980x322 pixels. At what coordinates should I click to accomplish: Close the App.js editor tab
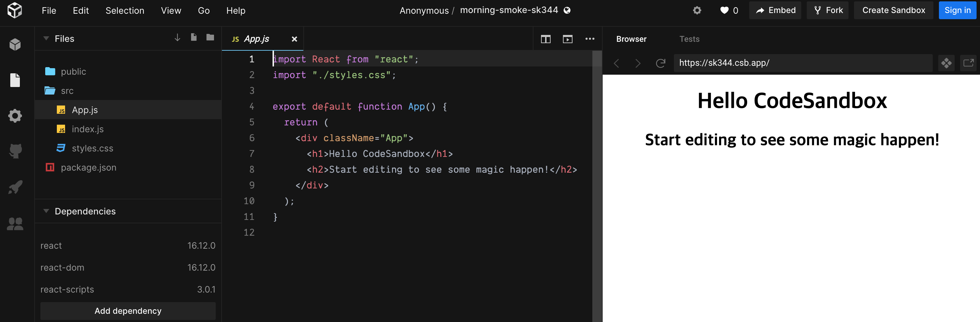pos(294,39)
